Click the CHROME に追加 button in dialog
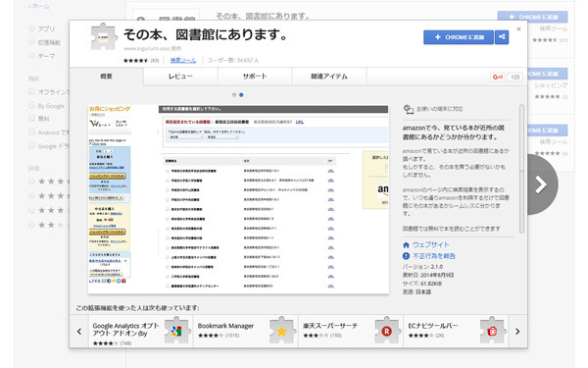588x368 pixels. (459, 37)
